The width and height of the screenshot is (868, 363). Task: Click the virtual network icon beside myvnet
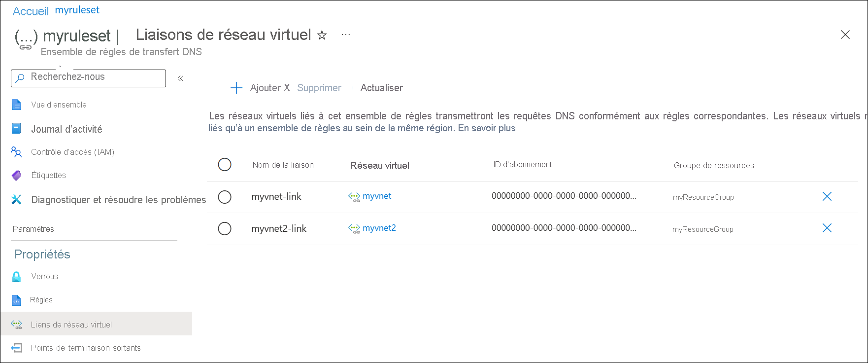(354, 197)
